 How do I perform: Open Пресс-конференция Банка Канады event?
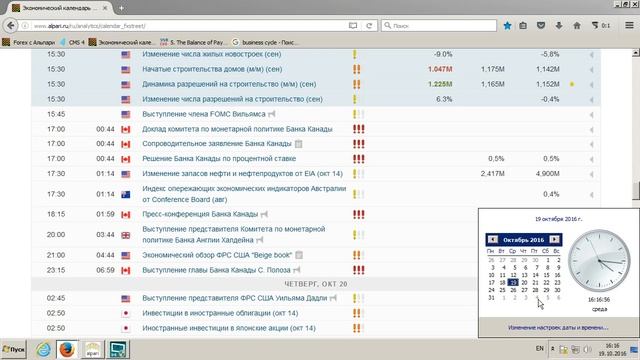pyautogui.click(x=200, y=214)
